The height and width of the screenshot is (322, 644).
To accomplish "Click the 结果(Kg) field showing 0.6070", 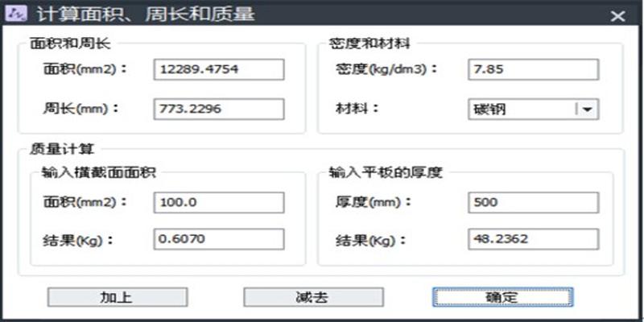I will [x=219, y=239].
